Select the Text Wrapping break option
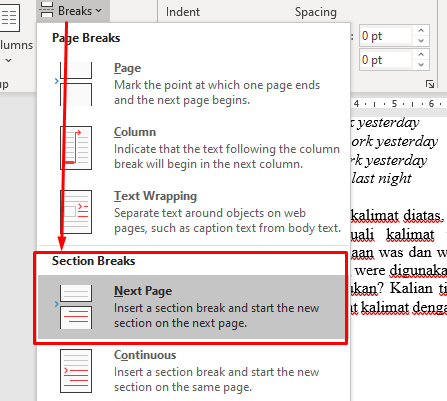Viewport: 447px width, 401px height. coord(193,212)
